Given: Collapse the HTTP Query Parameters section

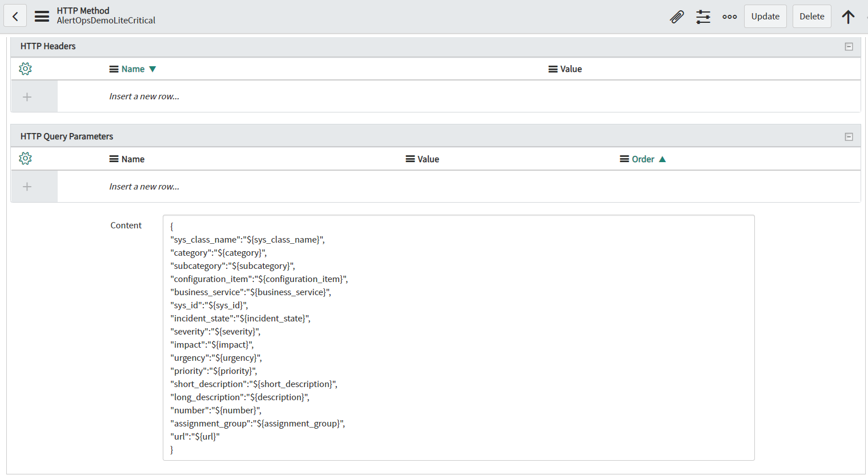Looking at the screenshot, I should [849, 137].
